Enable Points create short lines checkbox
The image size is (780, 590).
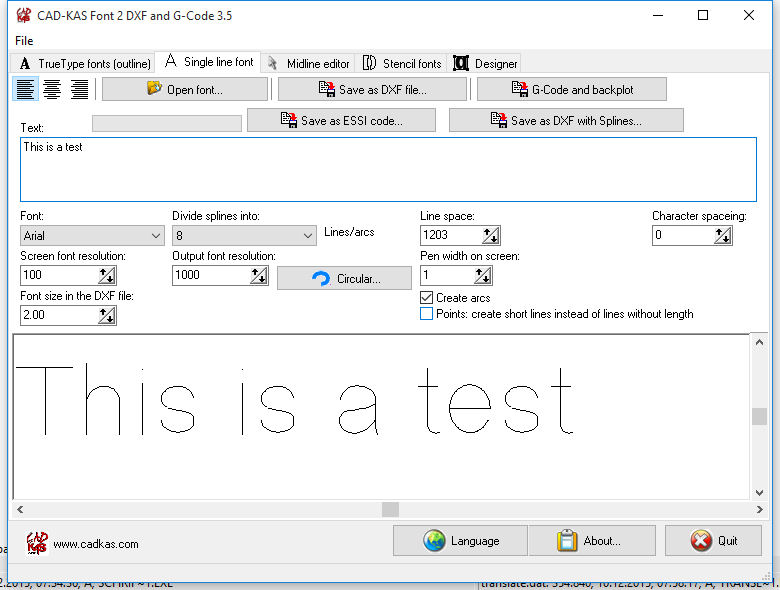pos(427,314)
